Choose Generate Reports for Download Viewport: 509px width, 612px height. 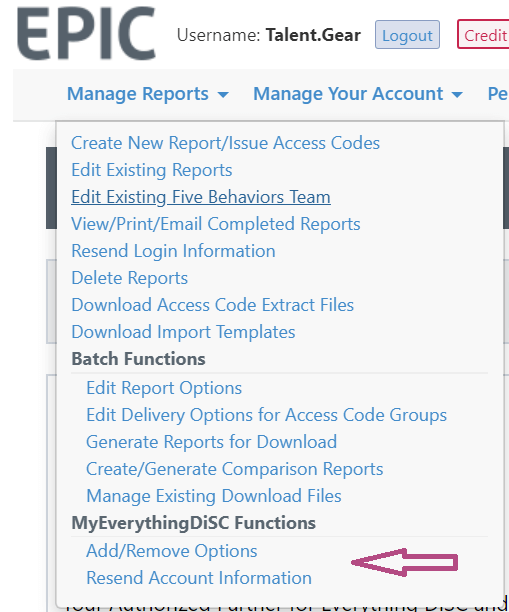211,442
